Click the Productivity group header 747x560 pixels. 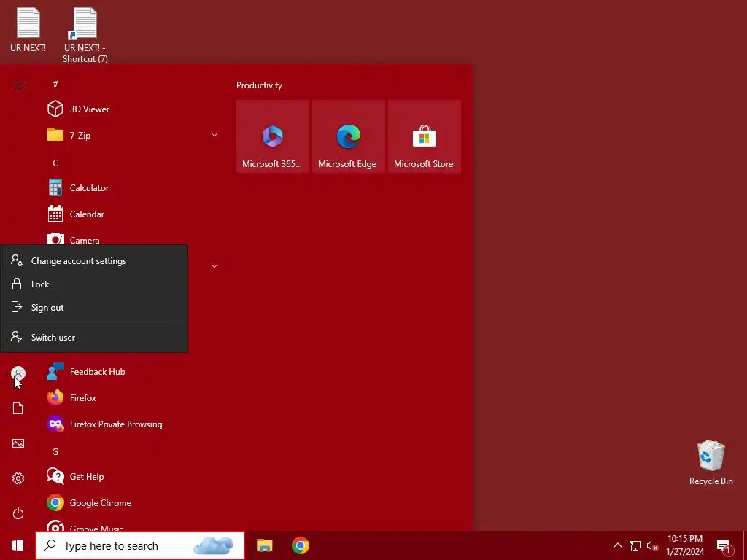(x=259, y=85)
